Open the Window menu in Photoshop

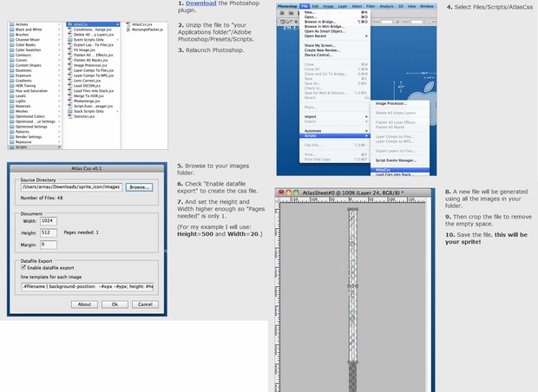click(427, 7)
